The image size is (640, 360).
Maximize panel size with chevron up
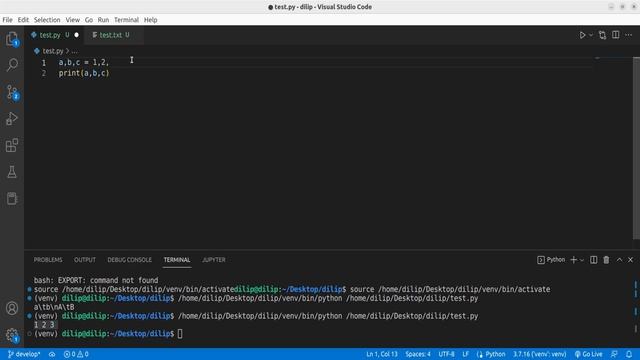(619, 260)
